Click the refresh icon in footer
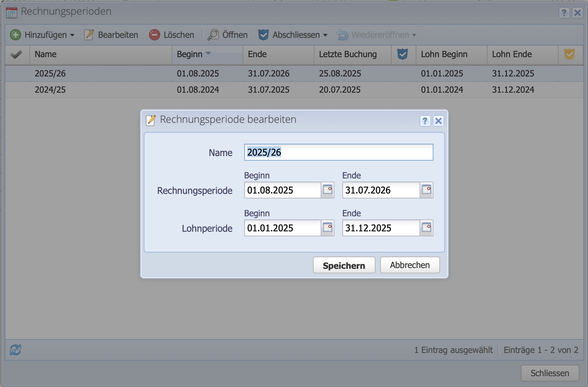 [15, 350]
